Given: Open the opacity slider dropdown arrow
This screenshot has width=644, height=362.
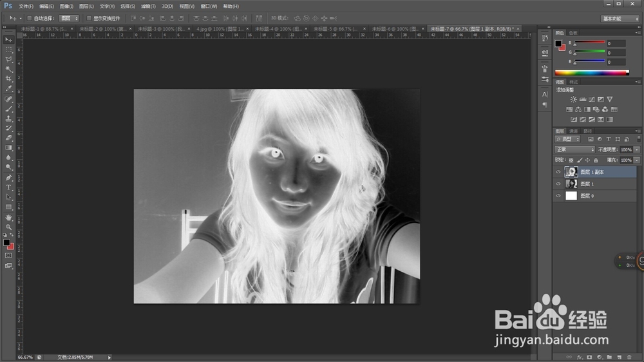Looking at the screenshot, I should pos(637,149).
